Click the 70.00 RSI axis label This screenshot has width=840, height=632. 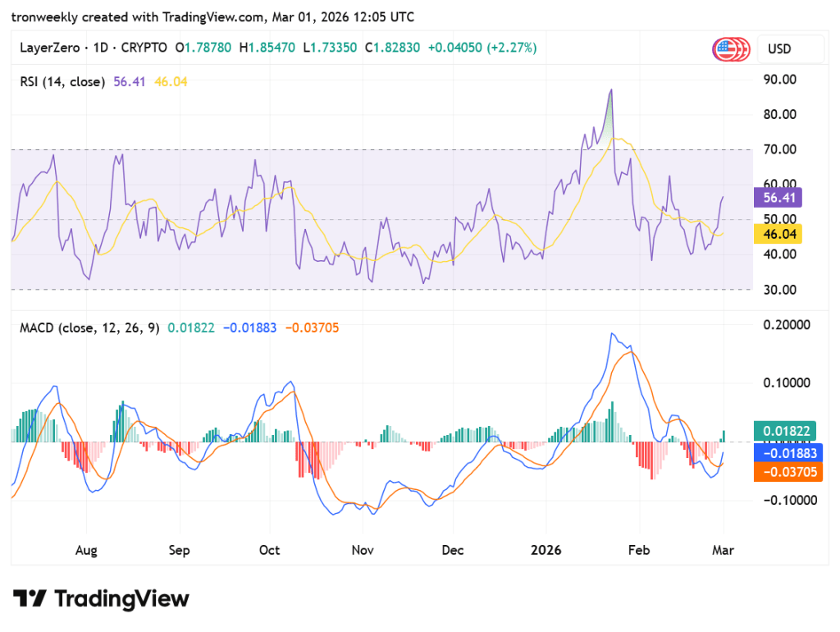[779, 149]
